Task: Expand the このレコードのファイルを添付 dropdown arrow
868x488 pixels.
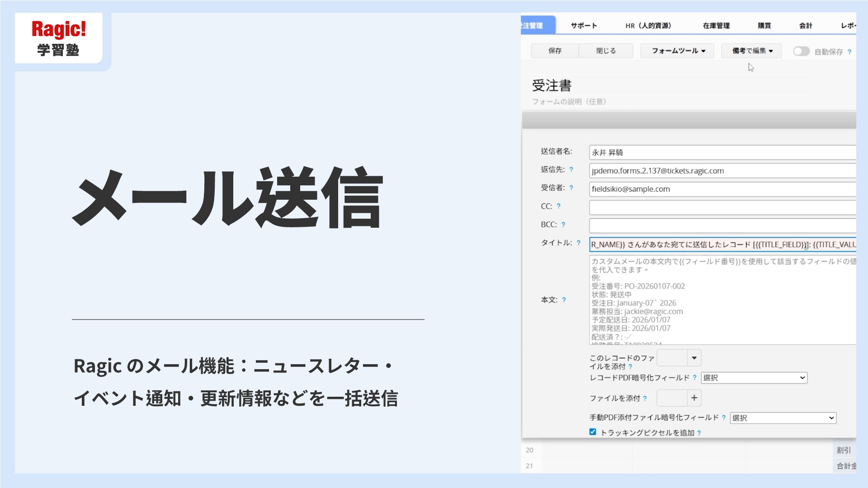Action: 693,357
